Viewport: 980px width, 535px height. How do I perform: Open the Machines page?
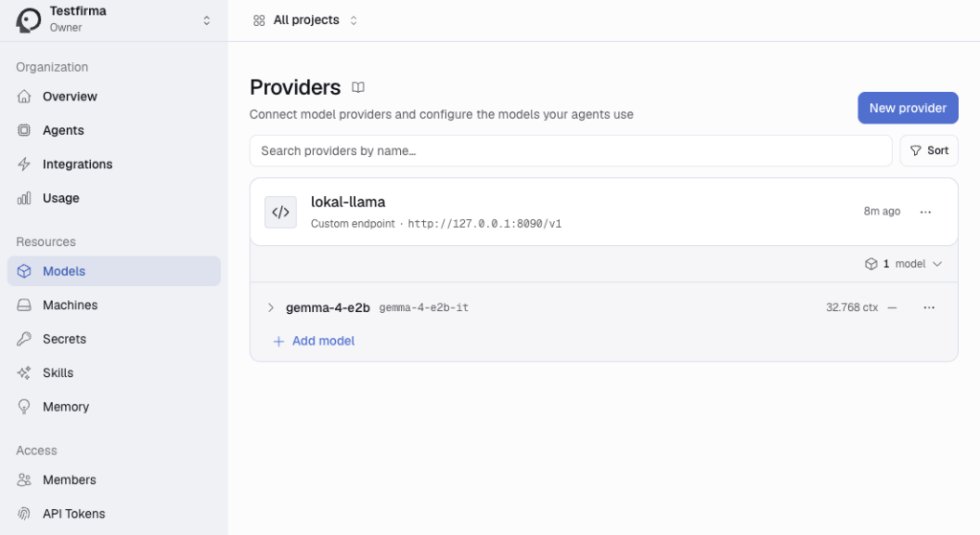coord(114,305)
